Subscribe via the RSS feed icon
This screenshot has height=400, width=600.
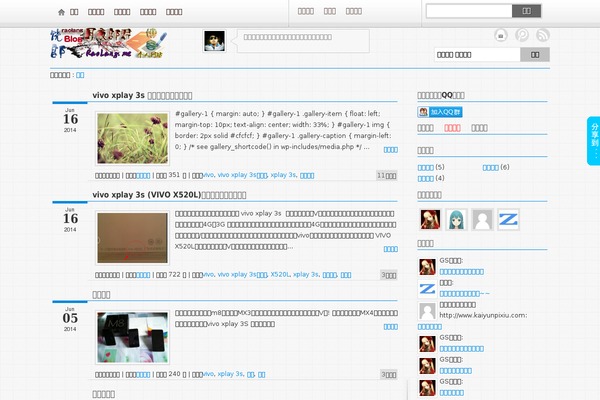coord(543,35)
